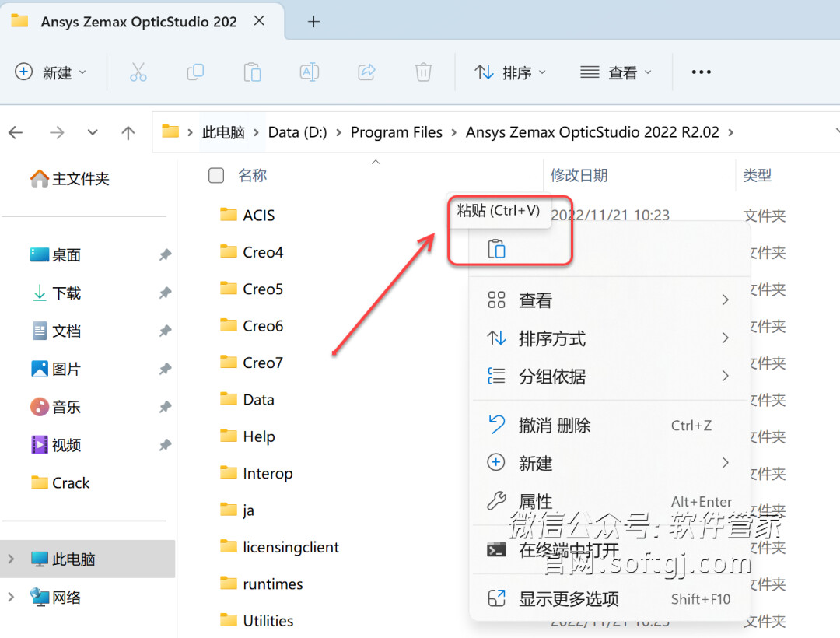Select the Utilities folder
Screen dimensions: 840x638
pos(257,620)
